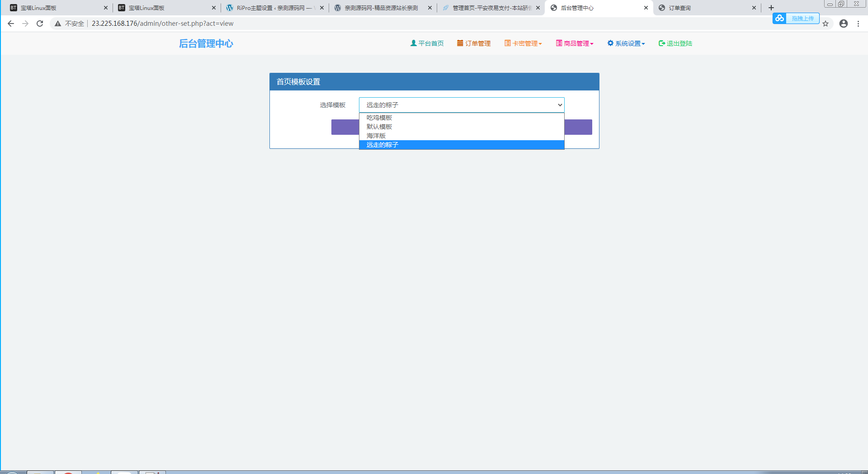Open 订单管理 in navigation bar
Screen dimensions: 868x474
tap(474, 43)
